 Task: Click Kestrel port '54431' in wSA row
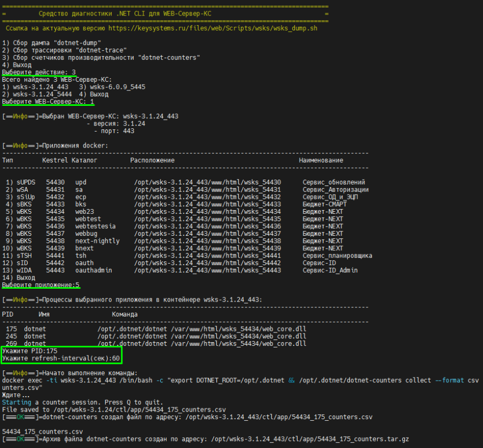(x=56, y=190)
